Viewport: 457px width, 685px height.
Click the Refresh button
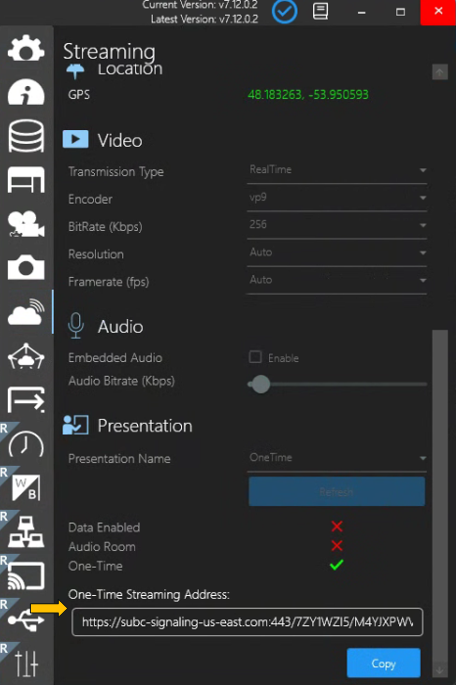337,491
